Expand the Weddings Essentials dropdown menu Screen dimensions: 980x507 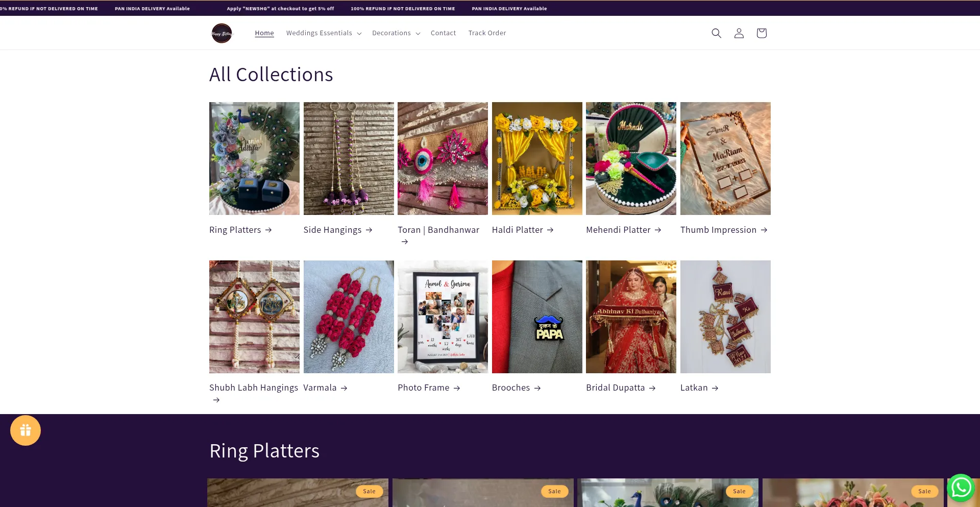coord(324,33)
